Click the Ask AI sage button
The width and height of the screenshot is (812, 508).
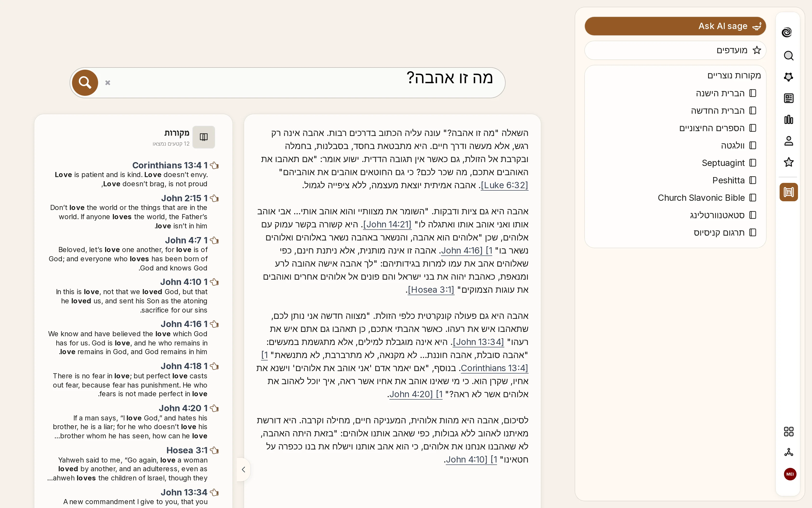(675, 26)
